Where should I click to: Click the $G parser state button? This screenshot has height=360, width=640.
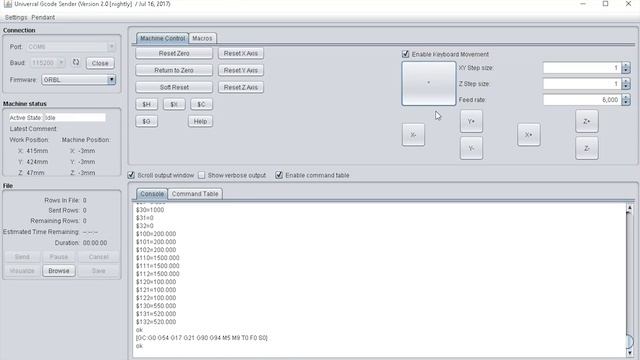(147, 121)
